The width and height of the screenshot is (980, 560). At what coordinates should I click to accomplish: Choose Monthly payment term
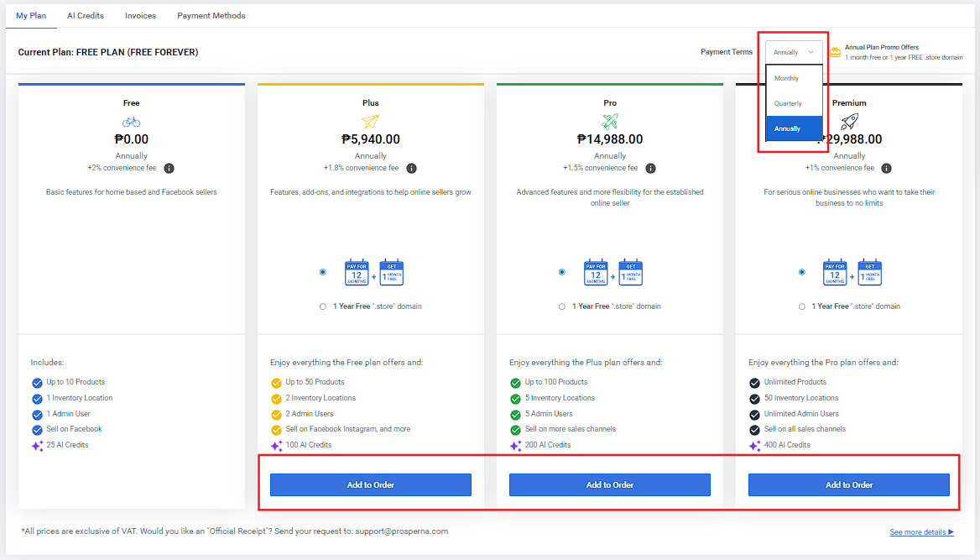[787, 78]
